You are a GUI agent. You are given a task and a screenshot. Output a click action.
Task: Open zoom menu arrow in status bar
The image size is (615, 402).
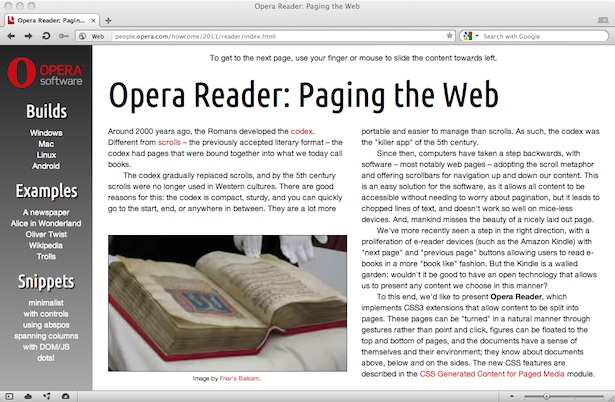click(511, 396)
